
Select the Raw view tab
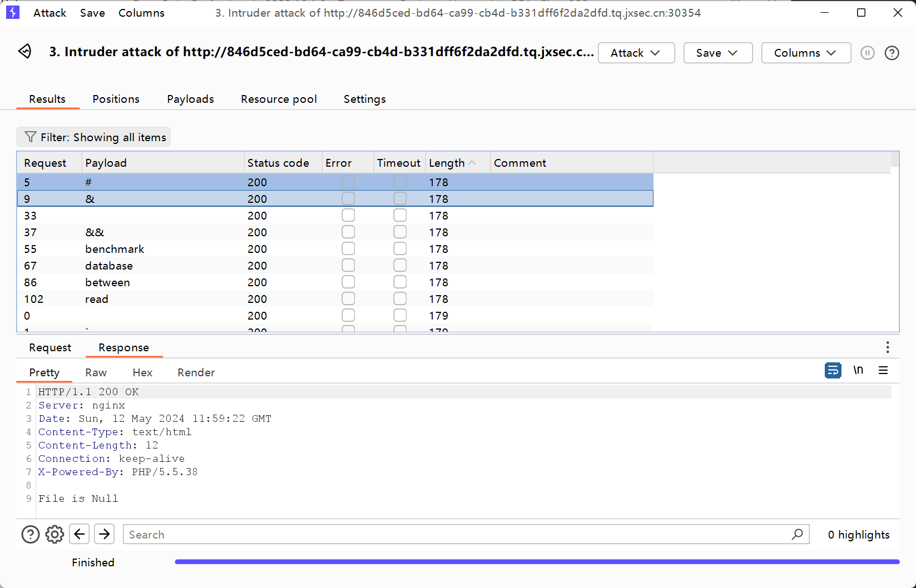click(96, 372)
